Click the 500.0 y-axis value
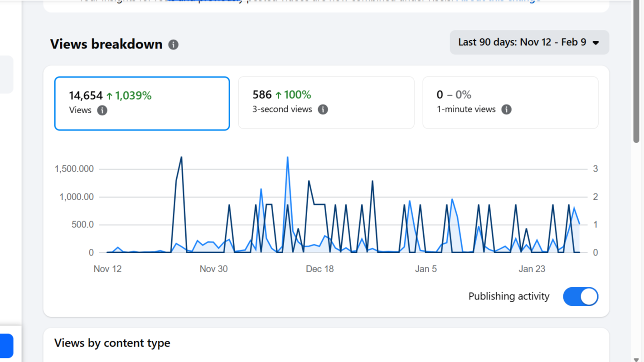 82,225
